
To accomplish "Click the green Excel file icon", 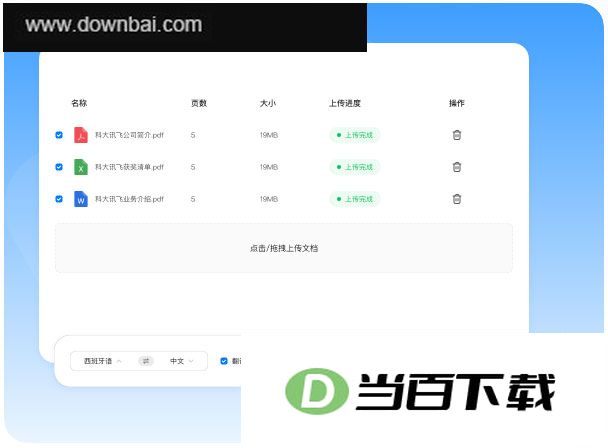I will [81, 167].
